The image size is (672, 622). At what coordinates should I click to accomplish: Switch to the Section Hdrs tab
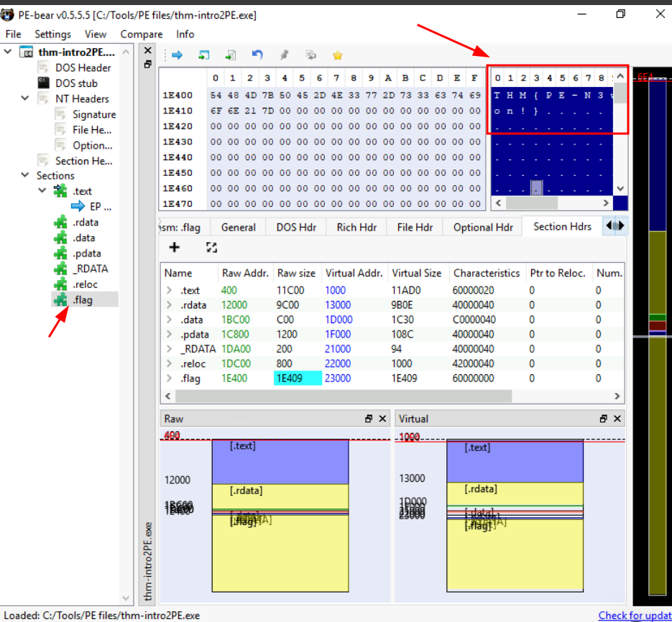tap(562, 227)
